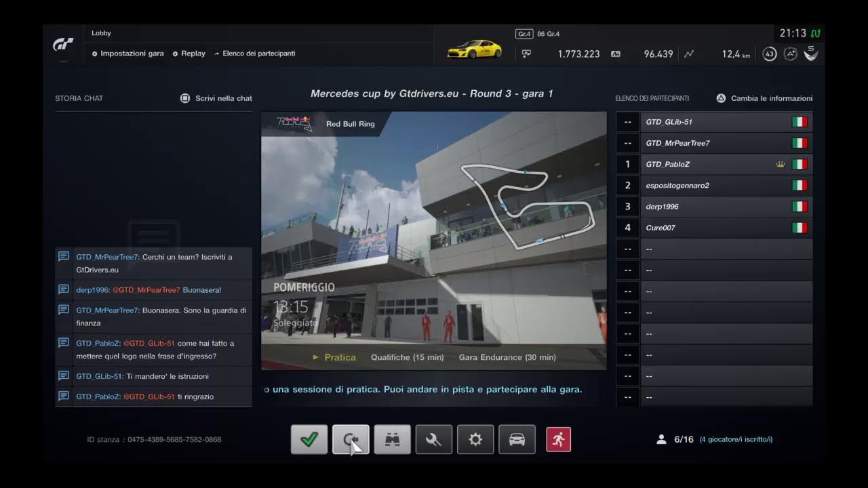Screen dimensions: 868x488
Task: Leave the room with red exit icon
Action: [558, 439]
